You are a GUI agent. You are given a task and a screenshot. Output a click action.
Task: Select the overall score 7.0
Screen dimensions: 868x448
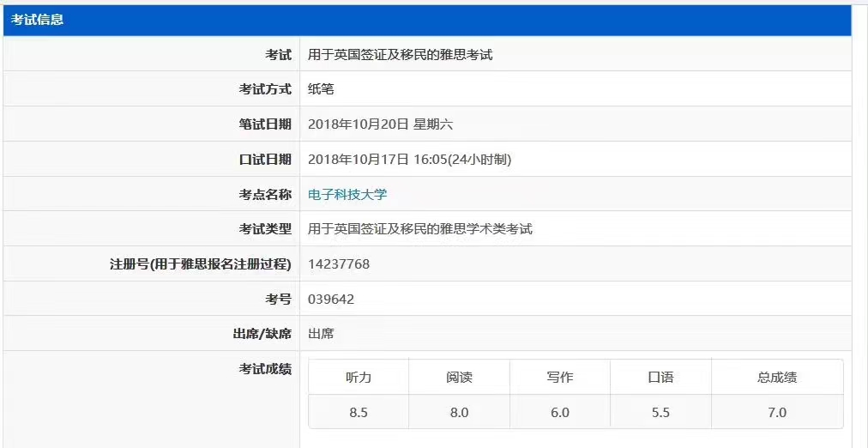(777, 413)
